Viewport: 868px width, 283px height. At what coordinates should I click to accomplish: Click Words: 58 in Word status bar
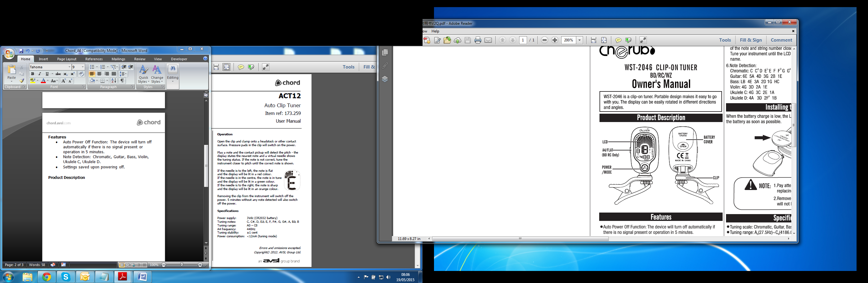coord(37,265)
